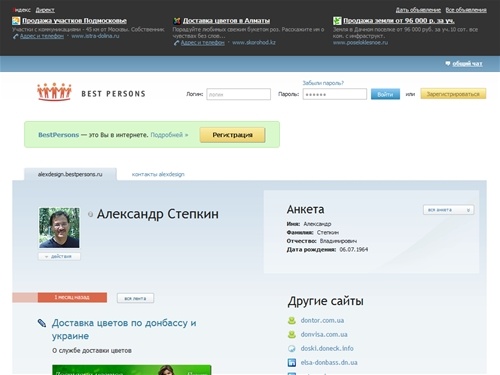Viewport: 500px width, 375px height.
Task: Click the phone icon beside the second ad's Адрес и телефон
Action: tap(176, 43)
